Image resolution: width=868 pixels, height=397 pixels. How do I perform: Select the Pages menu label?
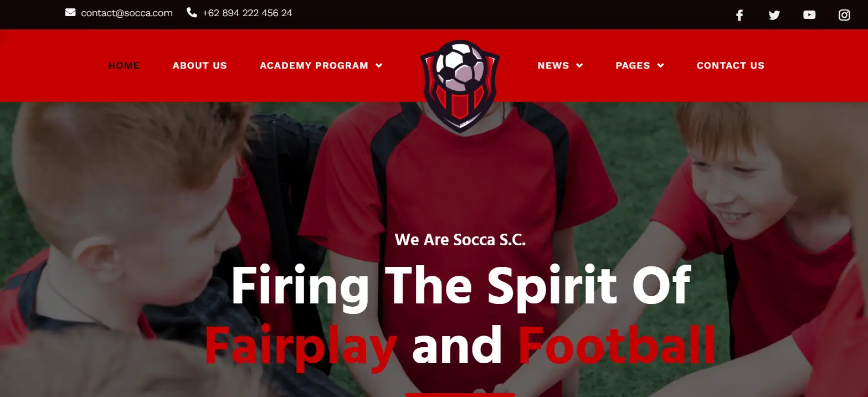633,65
